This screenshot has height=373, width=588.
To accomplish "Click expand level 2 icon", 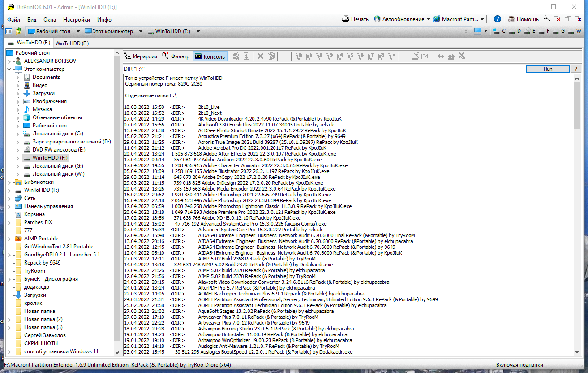I will pyautogui.click(x=319, y=56).
